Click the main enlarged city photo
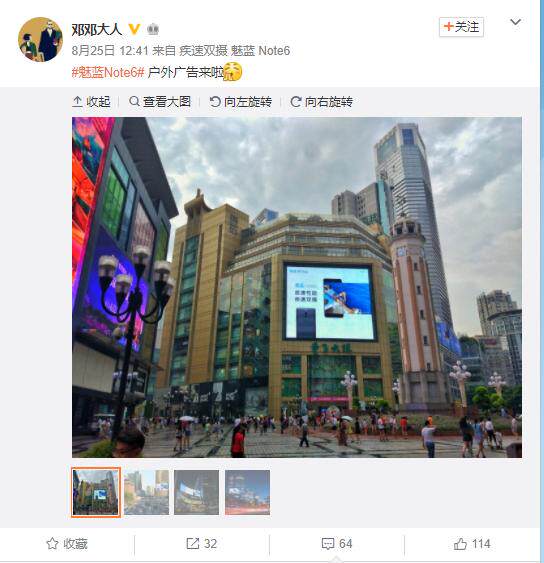The image size is (544, 563). click(x=297, y=287)
